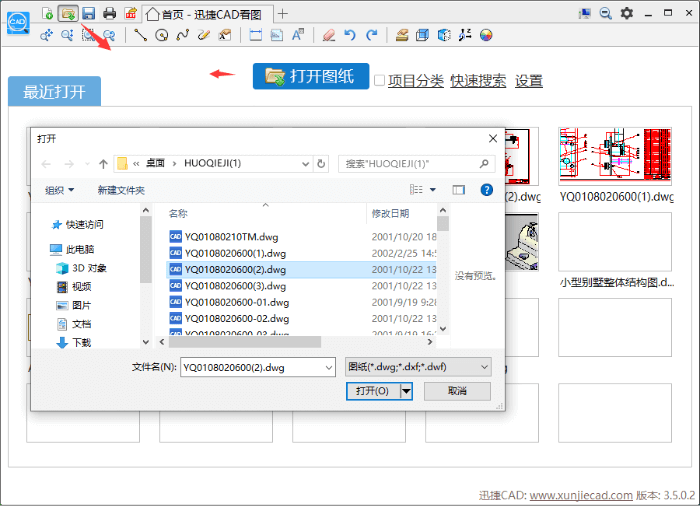Click the zoom previous view icon
This screenshot has width=700, height=506.
109,35
